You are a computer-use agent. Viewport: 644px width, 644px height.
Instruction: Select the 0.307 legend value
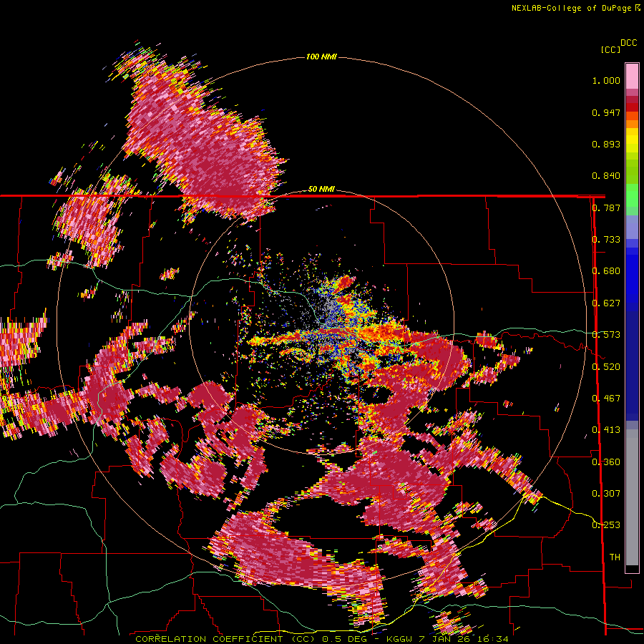pyautogui.click(x=606, y=494)
